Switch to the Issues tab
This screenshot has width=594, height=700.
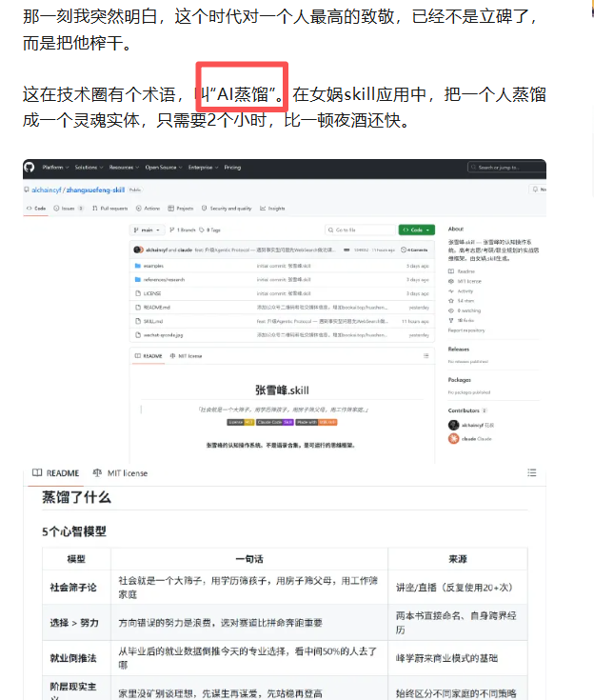point(69,209)
